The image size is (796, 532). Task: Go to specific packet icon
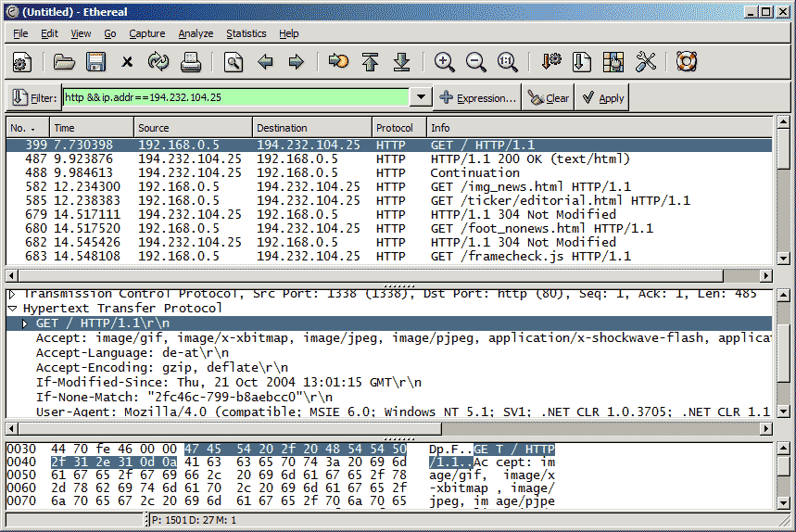click(x=338, y=62)
